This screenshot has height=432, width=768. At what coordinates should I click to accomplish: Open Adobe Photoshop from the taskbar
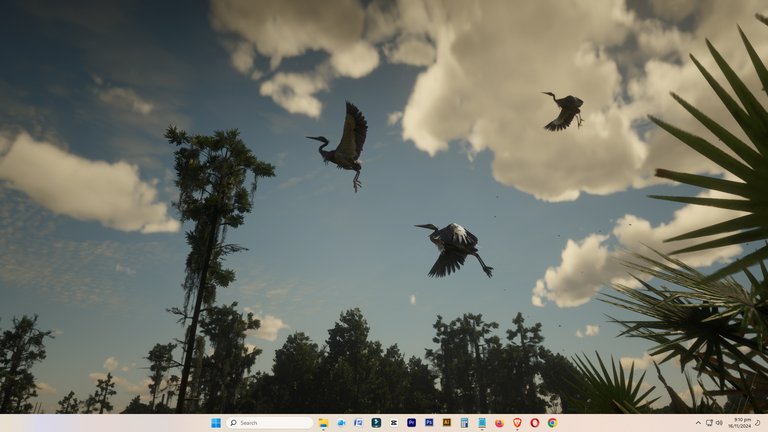coord(429,423)
